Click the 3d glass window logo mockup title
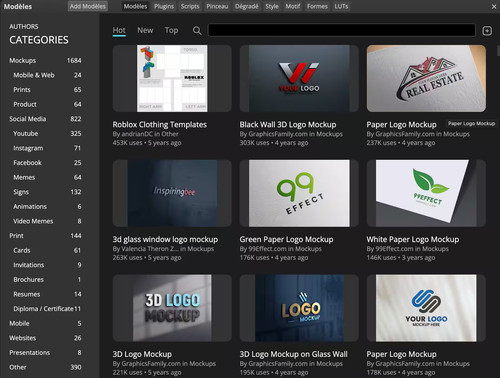Screen dimensions: 500x378 point(165,239)
